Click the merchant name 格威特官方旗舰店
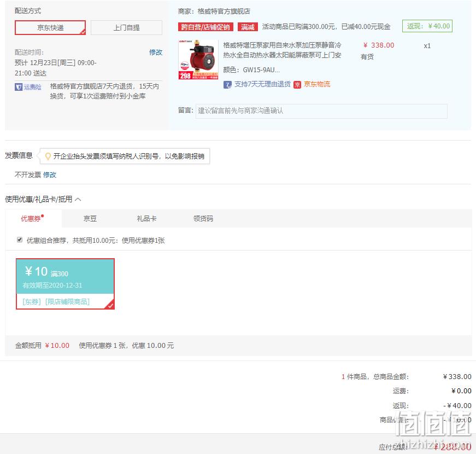The width and height of the screenshot is (476, 454). point(224,11)
